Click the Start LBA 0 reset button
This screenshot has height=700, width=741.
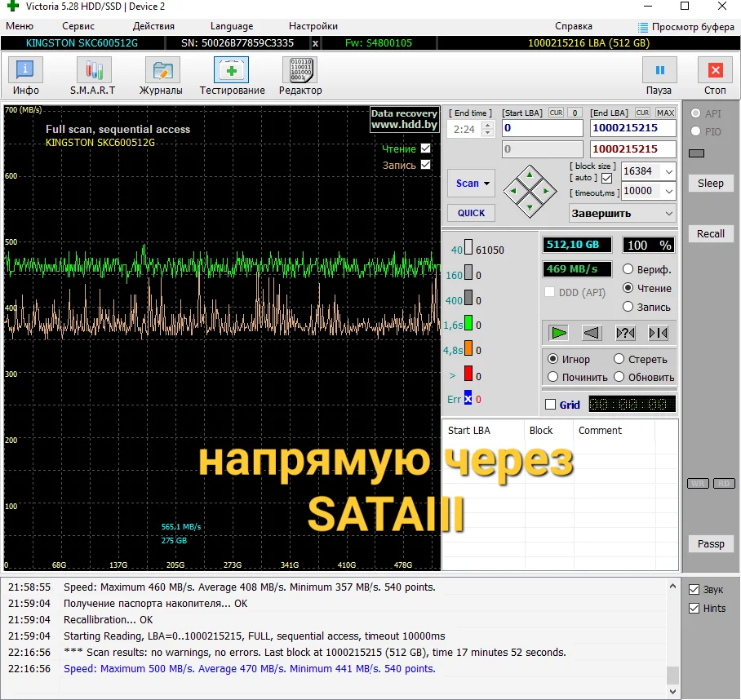pos(575,113)
